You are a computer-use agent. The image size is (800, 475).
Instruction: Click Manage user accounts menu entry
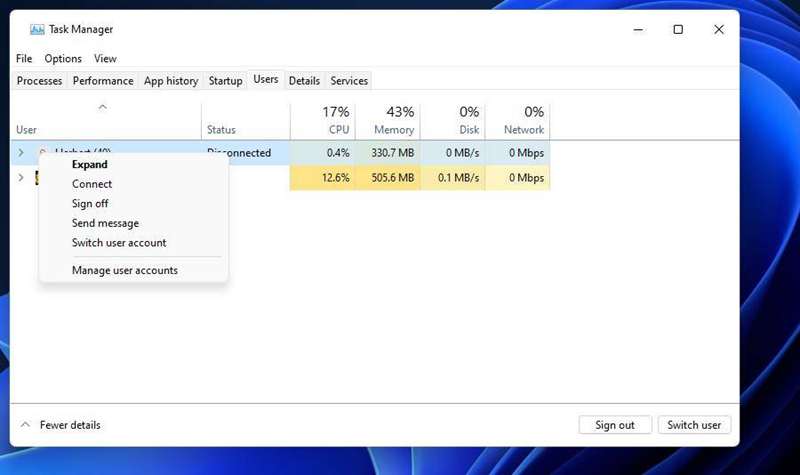point(125,270)
